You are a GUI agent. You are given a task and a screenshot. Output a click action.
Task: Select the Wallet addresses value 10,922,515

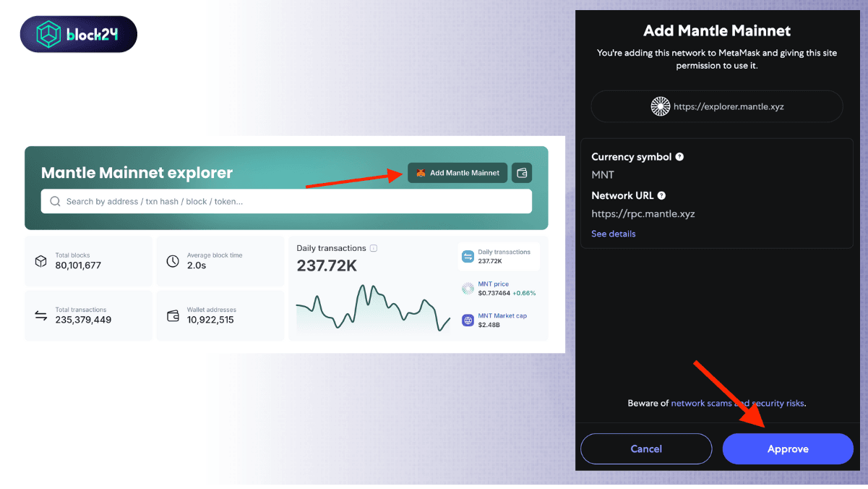pyautogui.click(x=210, y=320)
